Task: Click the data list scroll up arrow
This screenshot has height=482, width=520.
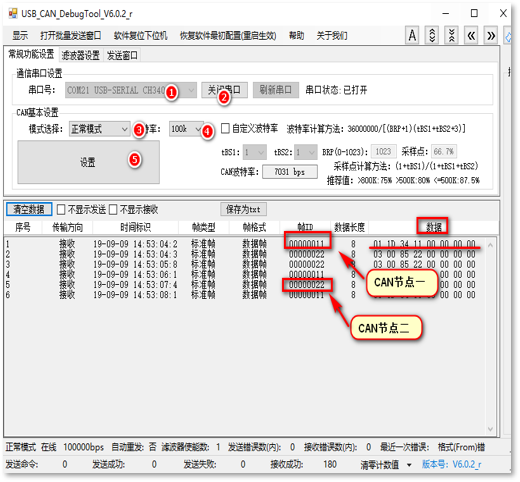Action: pyautogui.click(x=490, y=245)
